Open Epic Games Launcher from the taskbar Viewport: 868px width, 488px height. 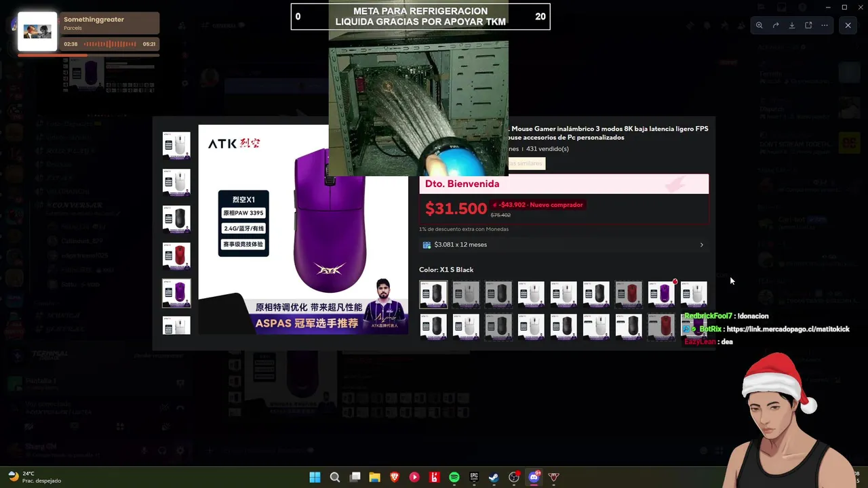click(474, 477)
